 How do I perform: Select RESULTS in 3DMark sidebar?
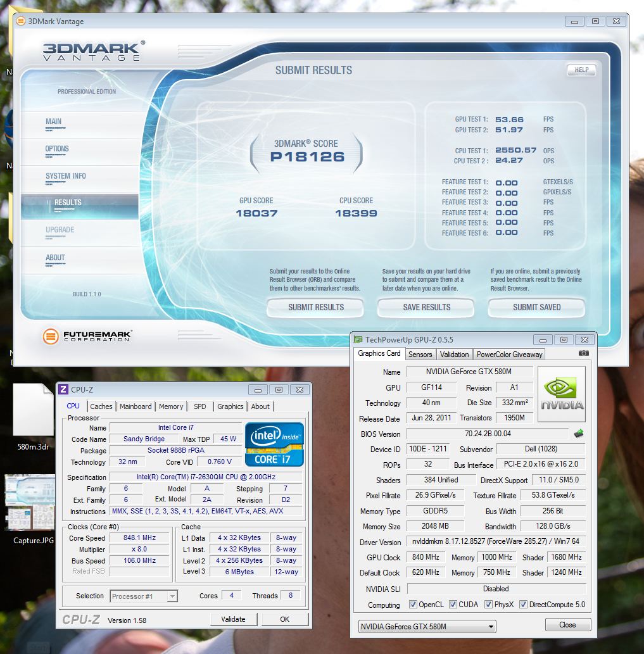pyautogui.click(x=80, y=206)
